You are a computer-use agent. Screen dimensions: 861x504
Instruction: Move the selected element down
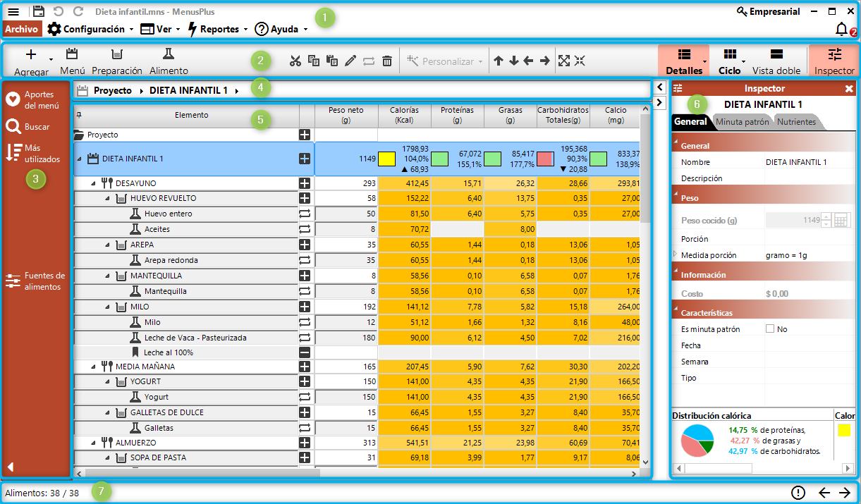(x=514, y=61)
